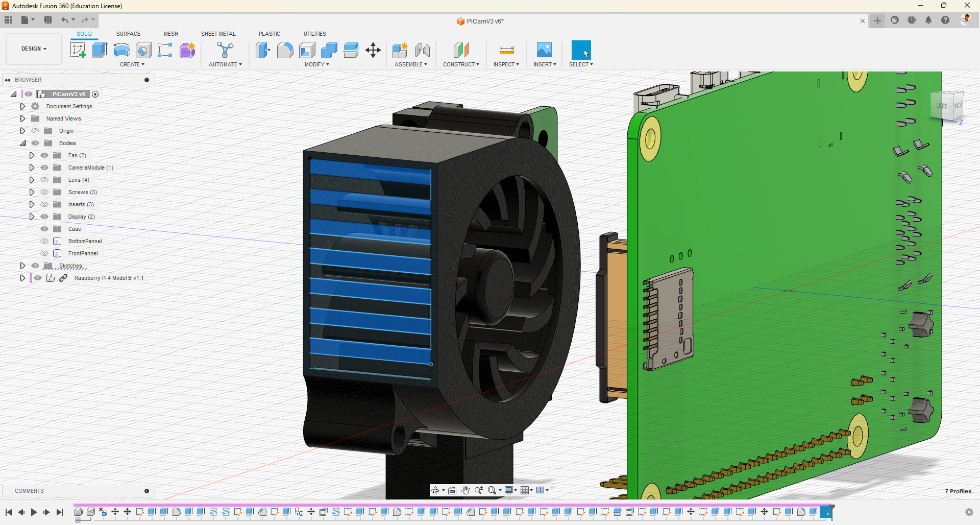Screen dimensions: 980x525
Task: Open timeline settings gear
Action: coord(969,512)
